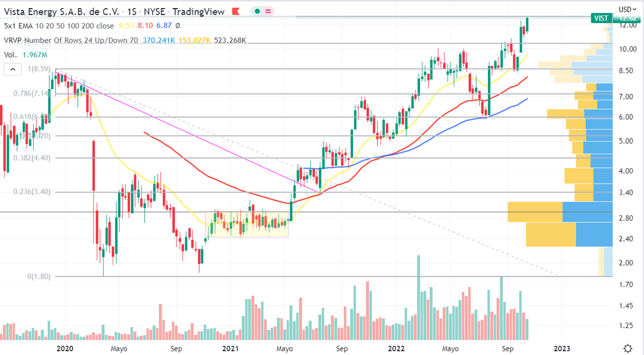The width and height of the screenshot is (644, 355).
Task: Click the pink wavy data status icon
Action: pos(268,11)
